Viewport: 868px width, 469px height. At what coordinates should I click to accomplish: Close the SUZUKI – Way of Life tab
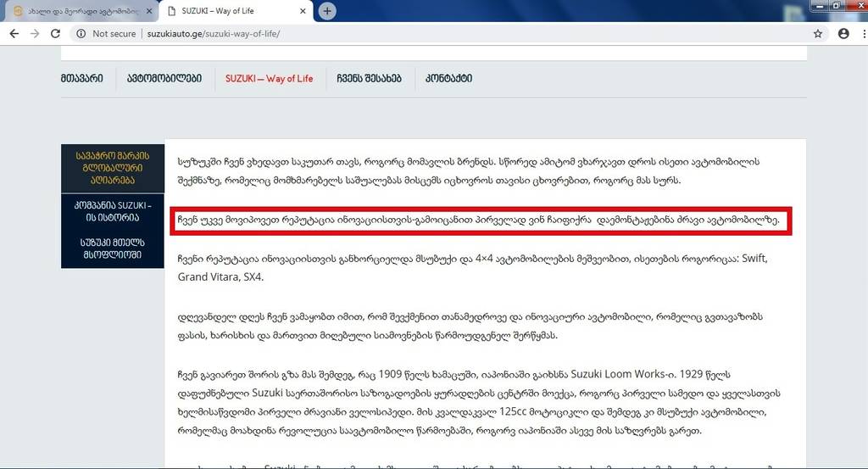point(303,10)
